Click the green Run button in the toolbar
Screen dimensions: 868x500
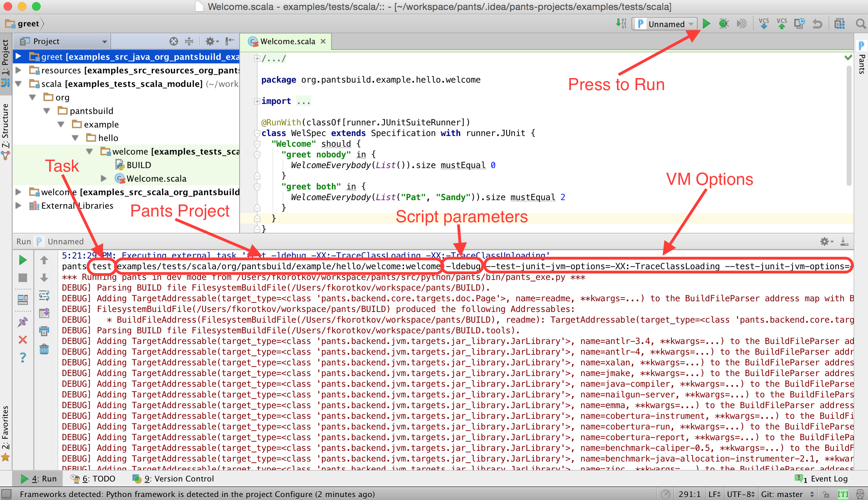(x=706, y=24)
